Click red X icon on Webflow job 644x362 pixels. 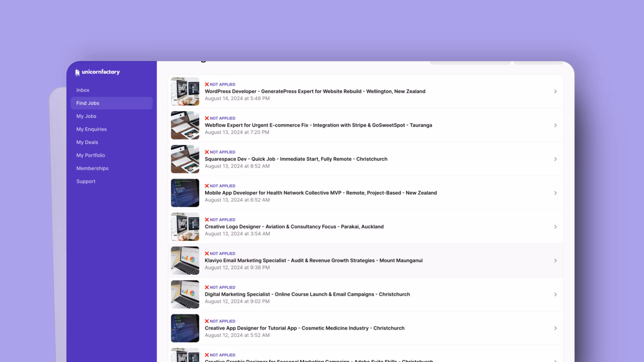pyautogui.click(x=207, y=118)
